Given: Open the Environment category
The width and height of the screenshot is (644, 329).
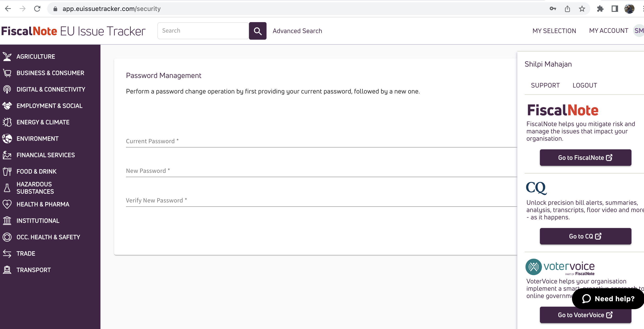Looking at the screenshot, I should tap(38, 139).
